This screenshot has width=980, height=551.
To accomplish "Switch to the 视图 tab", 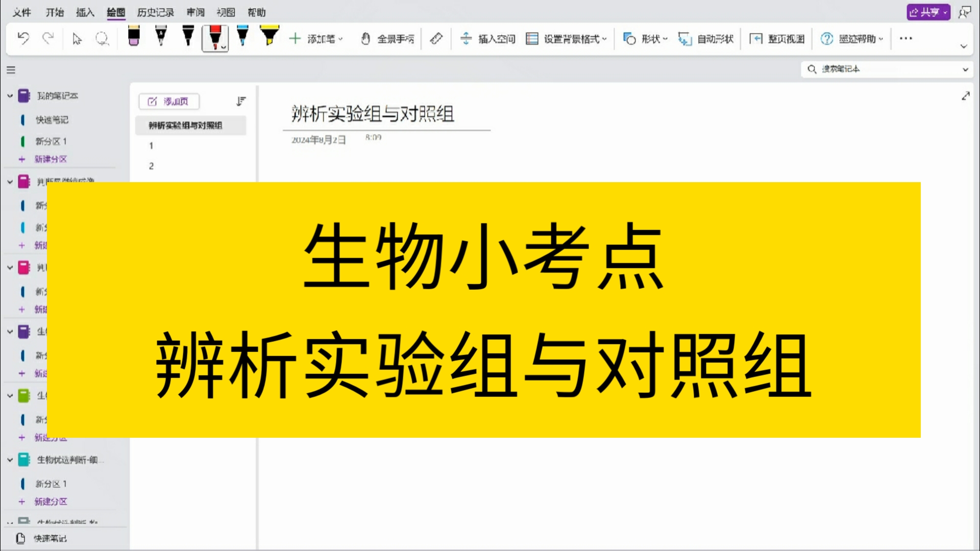I will (226, 12).
